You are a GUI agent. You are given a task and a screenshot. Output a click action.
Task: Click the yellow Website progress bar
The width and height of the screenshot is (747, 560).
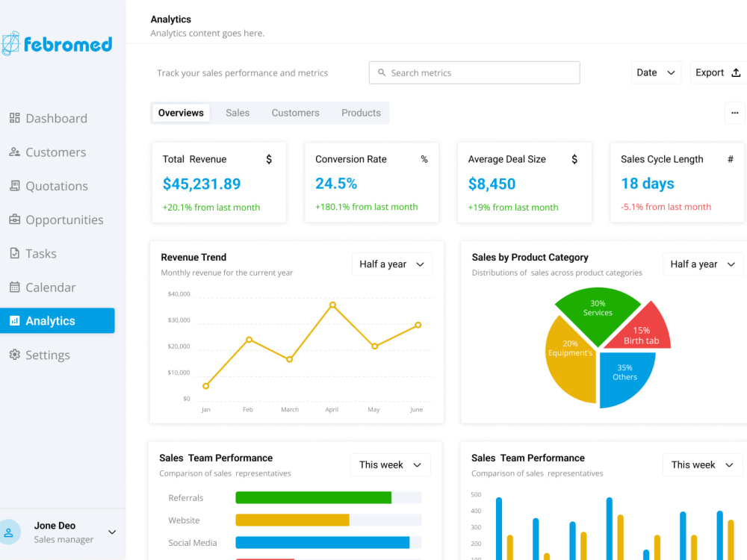[293, 520]
